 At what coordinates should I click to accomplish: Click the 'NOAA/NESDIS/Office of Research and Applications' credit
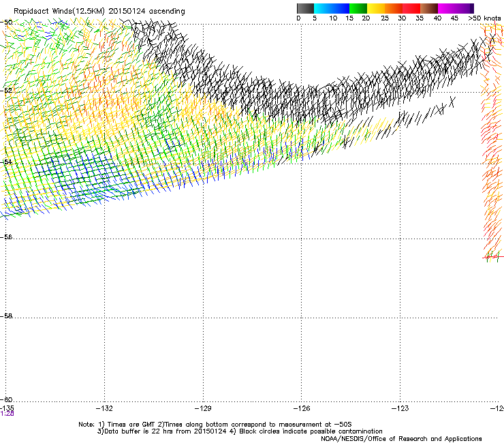click(401, 439)
